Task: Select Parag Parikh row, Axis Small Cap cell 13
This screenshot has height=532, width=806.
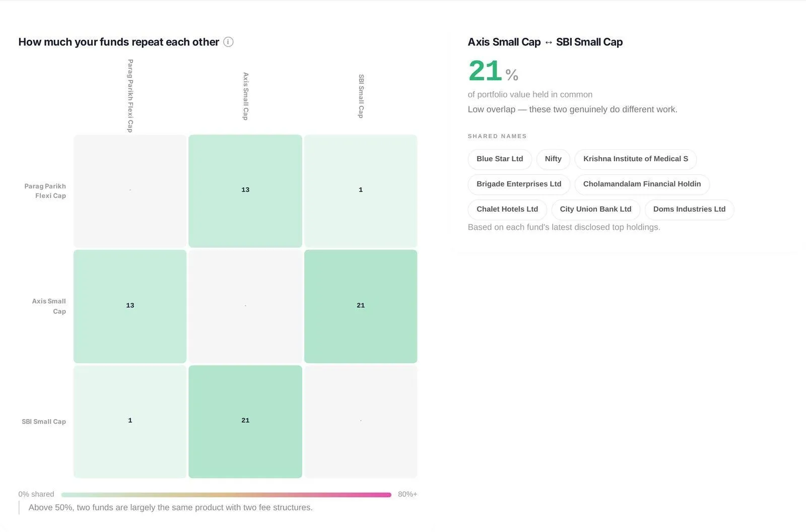Action: click(x=245, y=191)
